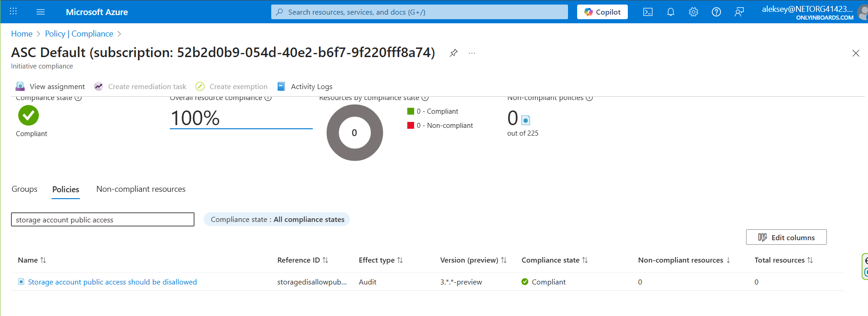The image size is (868, 316).
Task: Open the help question mark menu
Action: click(x=716, y=12)
